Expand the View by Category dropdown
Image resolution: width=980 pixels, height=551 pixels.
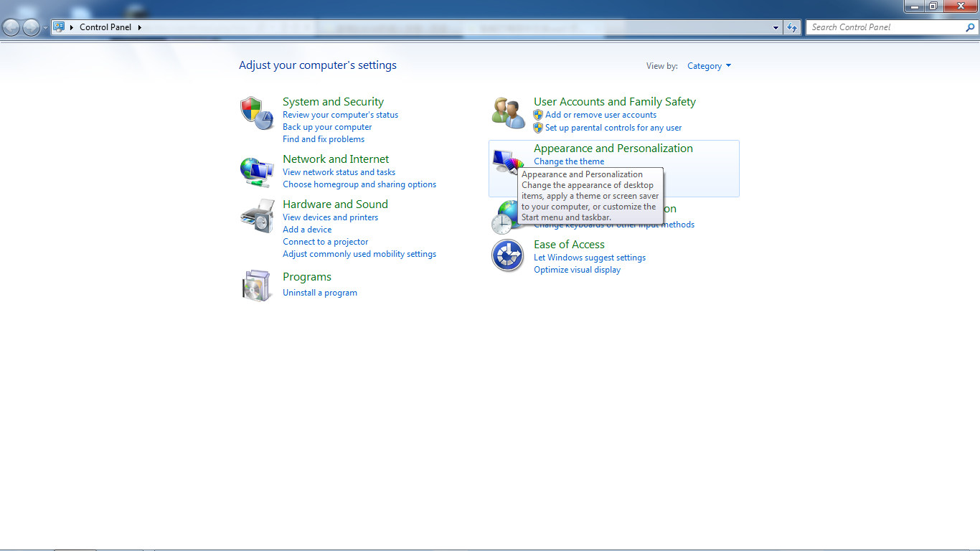point(709,66)
